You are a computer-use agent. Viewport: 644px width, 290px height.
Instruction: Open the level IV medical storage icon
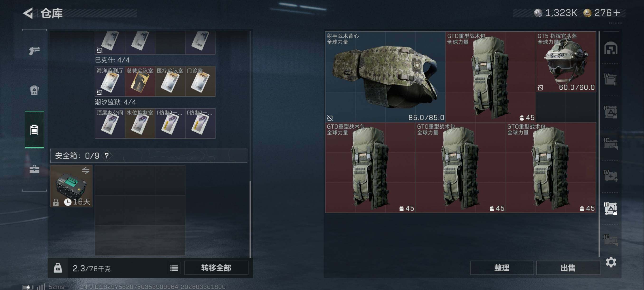tap(611, 176)
